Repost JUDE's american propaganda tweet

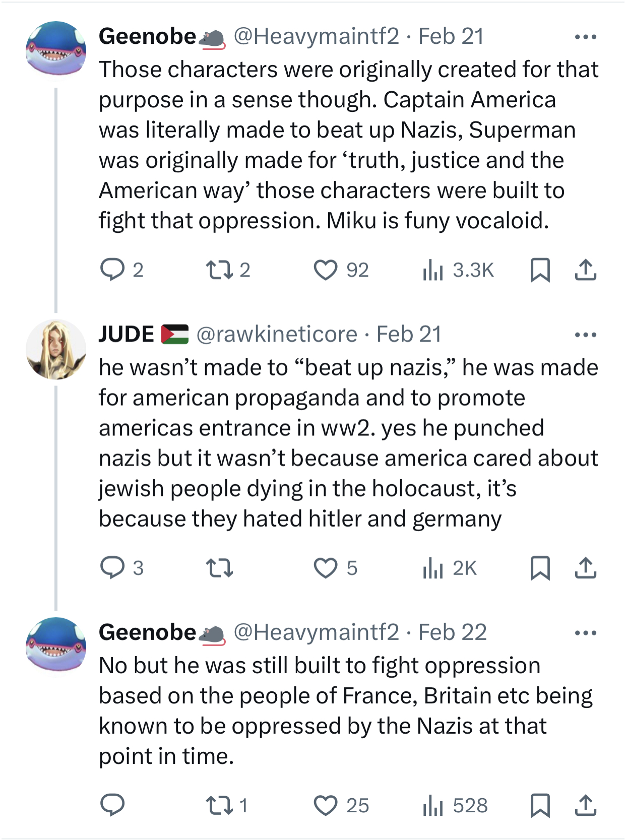220,568
